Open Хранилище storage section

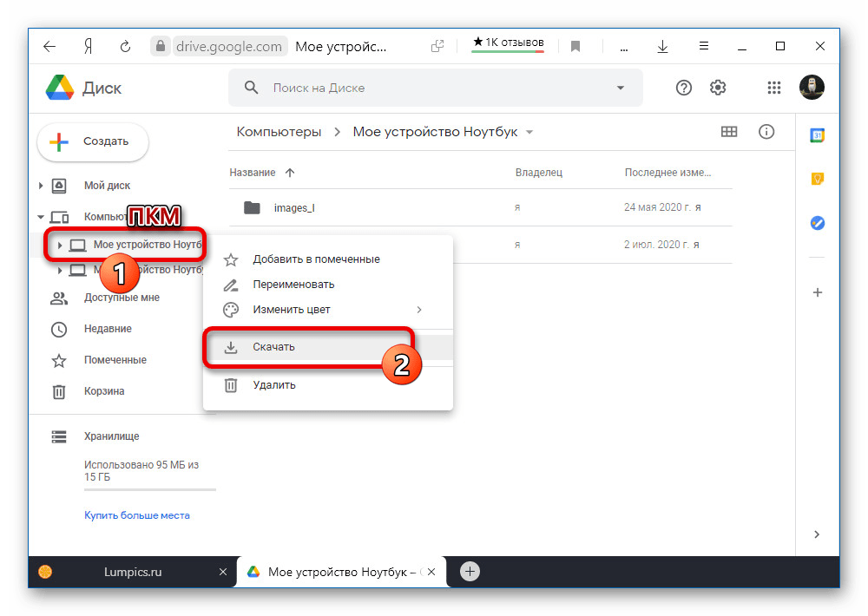pos(111,436)
